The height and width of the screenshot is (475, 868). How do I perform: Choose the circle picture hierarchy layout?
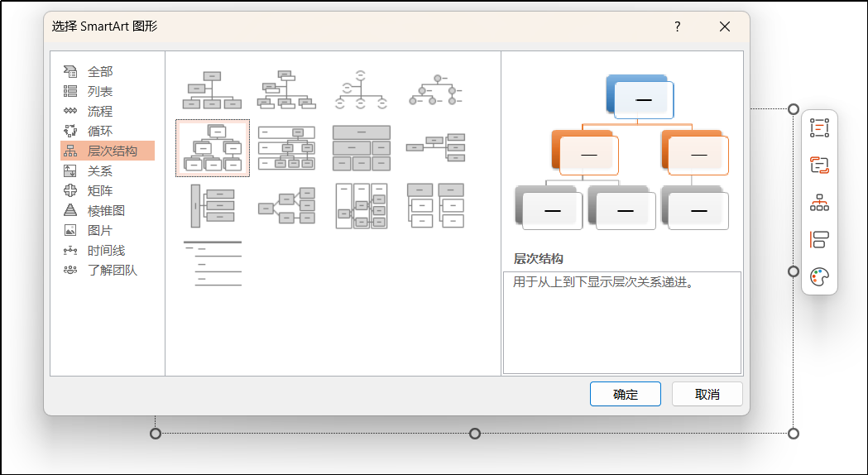point(436,89)
